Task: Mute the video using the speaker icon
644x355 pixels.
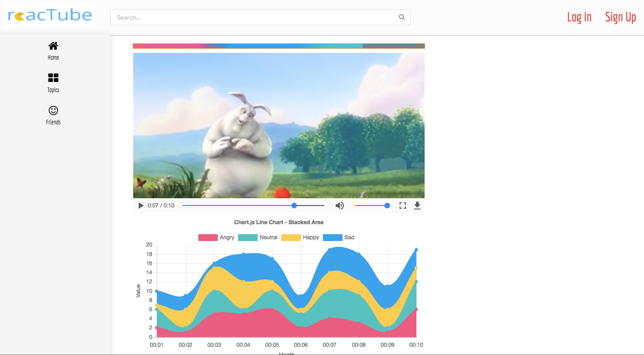Action: pyautogui.click(x=340, y=206)
